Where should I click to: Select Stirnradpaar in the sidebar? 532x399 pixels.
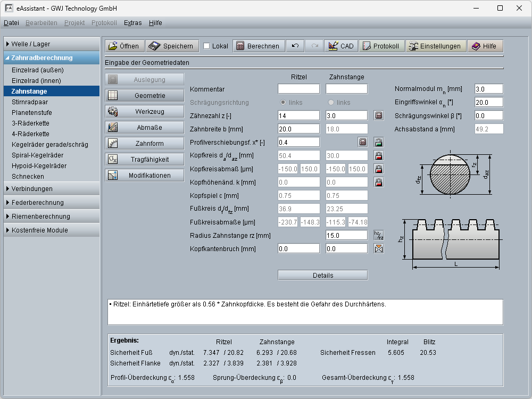30,102
